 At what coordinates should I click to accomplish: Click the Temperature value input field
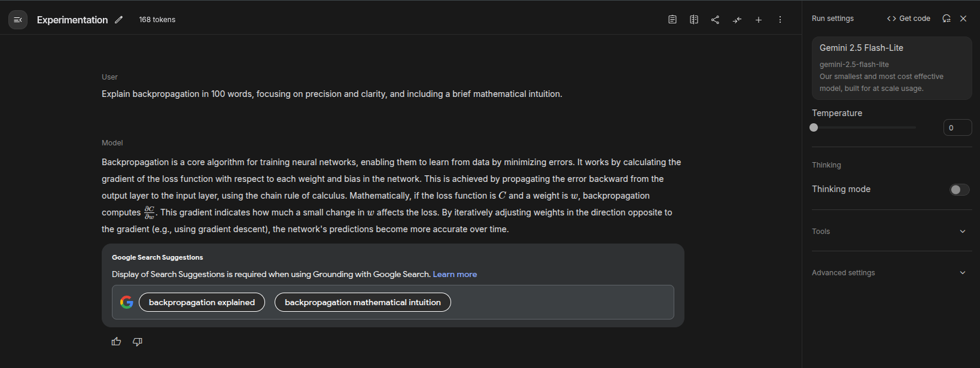pyautogui.click(x=958, y=127)
